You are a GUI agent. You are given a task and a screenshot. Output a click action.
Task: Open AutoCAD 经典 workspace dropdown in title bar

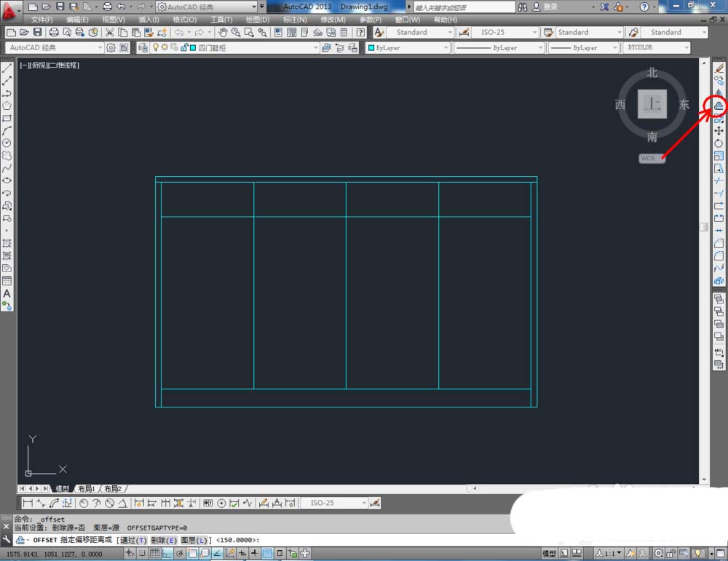coord(207,7)
